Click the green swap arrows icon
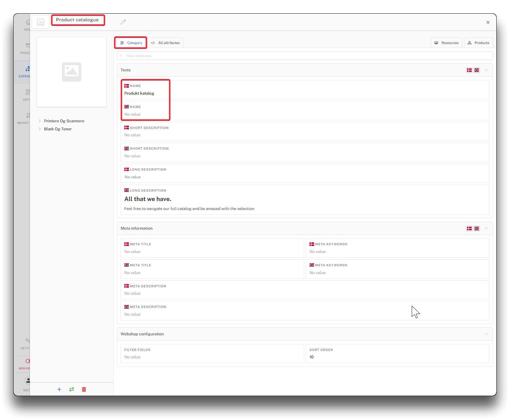This screenshot has height=420, width=510. [x=72, y=389]
